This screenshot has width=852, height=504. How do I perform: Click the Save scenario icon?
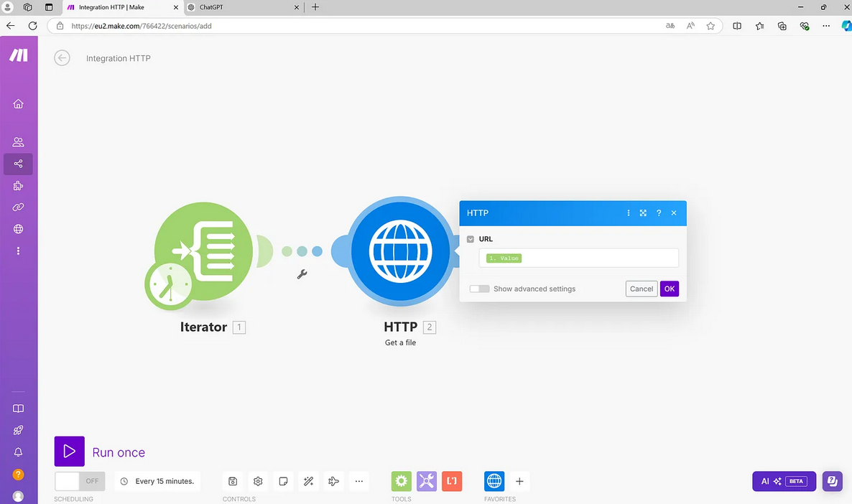233,481
